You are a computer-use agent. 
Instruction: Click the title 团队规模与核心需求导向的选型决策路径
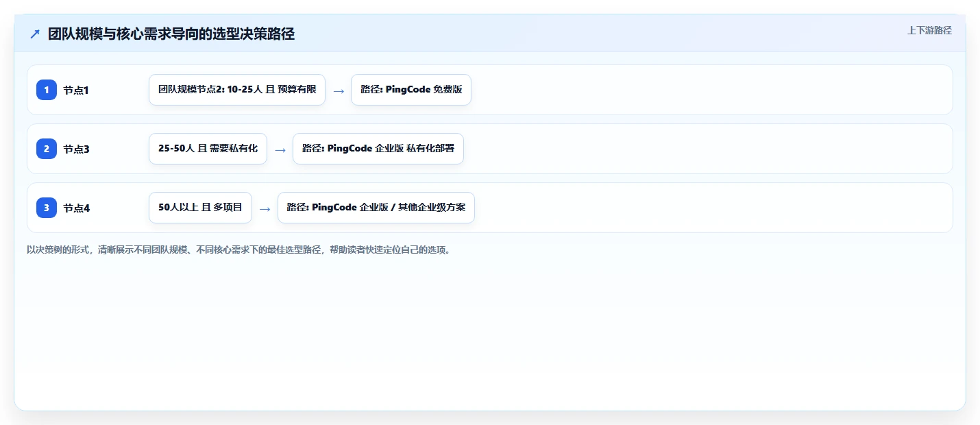(x=171, y=34)
